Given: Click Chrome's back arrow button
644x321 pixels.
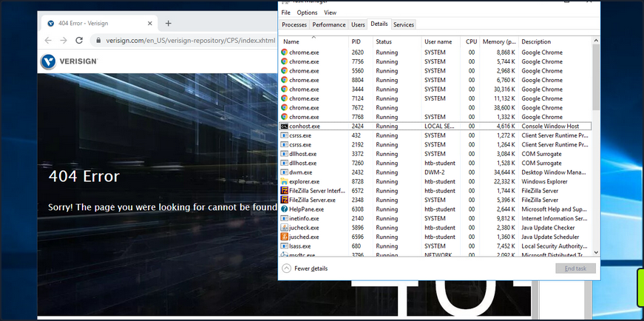Looking at the screenshot, I should pos(48,40).
